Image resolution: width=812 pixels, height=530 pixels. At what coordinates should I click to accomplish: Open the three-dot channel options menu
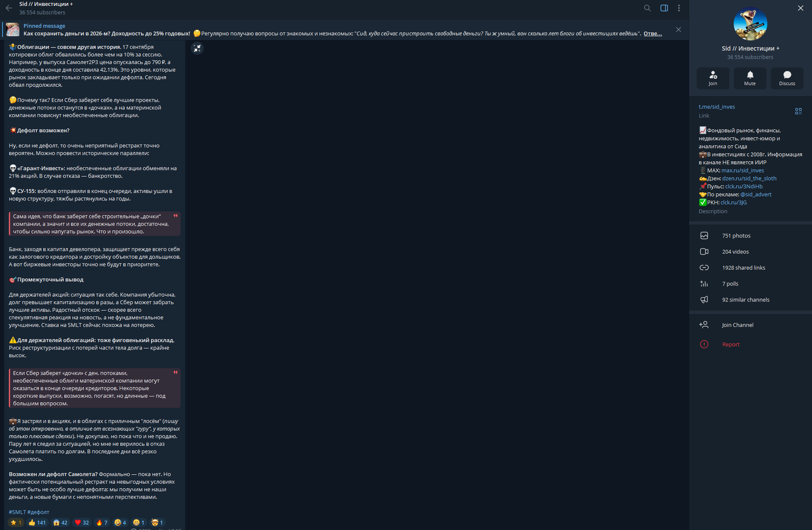point(679,8)
